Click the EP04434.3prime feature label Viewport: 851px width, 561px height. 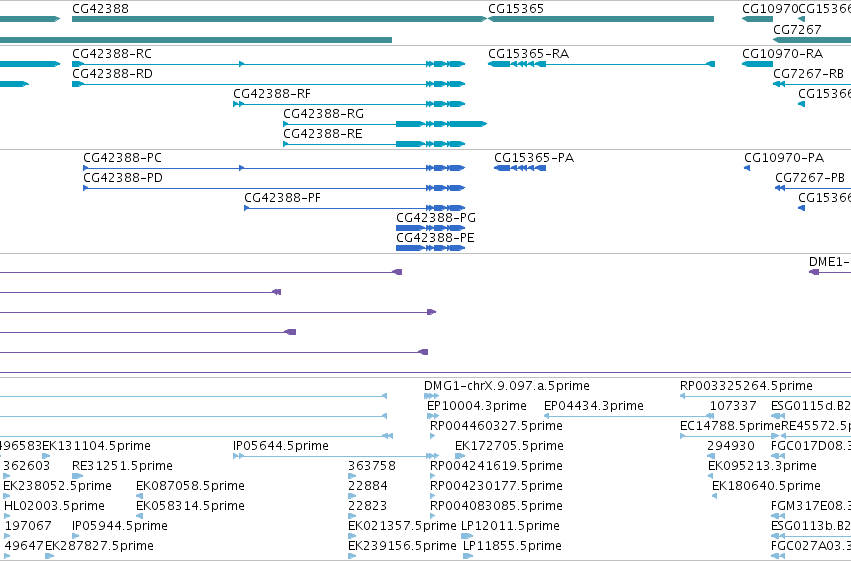[x=593, y=406]
